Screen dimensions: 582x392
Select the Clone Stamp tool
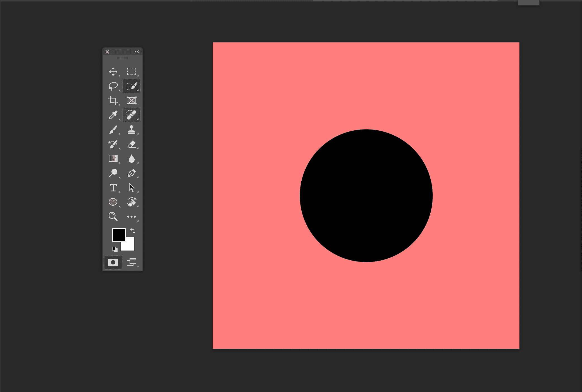click(132, 130)
